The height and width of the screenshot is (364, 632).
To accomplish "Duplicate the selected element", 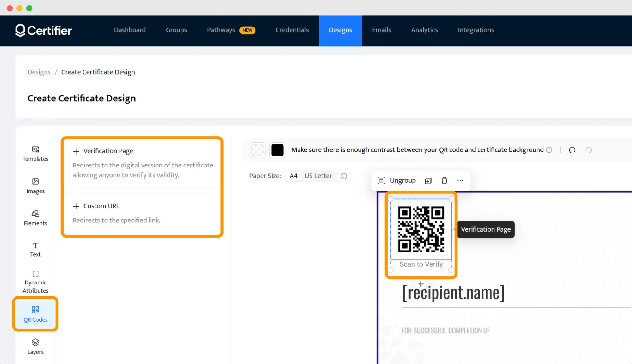I will [x=428, y=181].
